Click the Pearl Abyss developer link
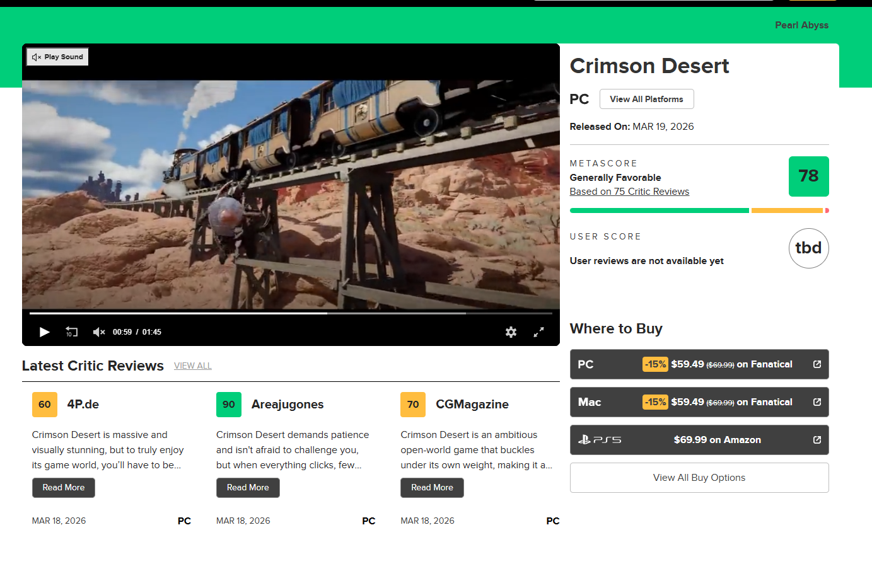 [802, 25]
